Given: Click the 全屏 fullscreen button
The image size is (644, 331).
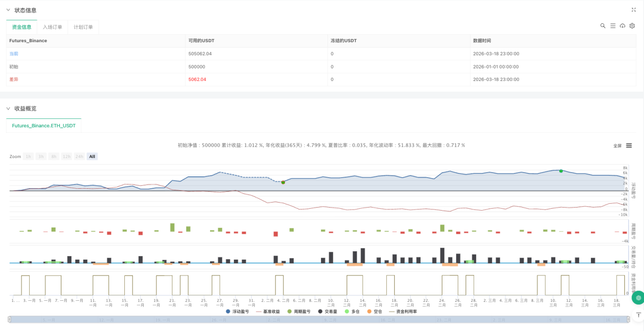Looking at the screenshot, I should pos(617,146).
